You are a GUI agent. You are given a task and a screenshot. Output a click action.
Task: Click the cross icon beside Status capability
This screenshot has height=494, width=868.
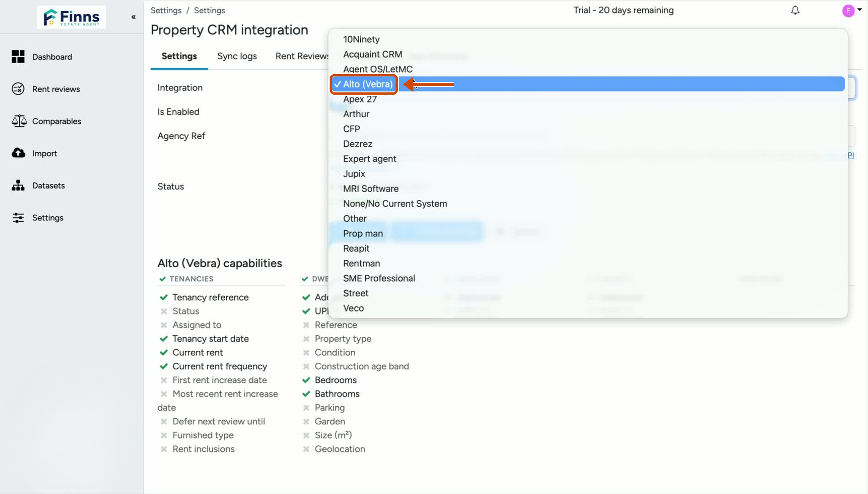(x=163, y=311)
